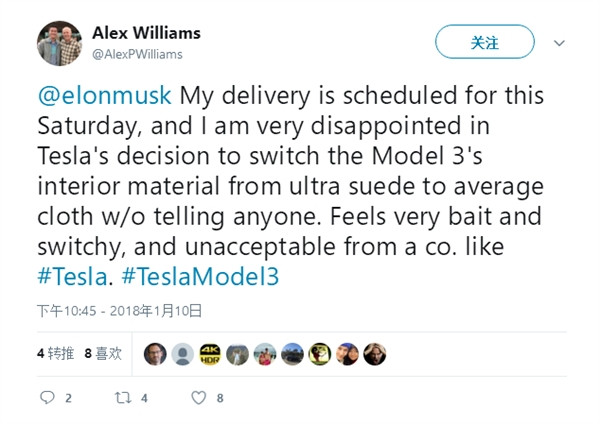Click the Alex Williams display name
Screen dimensions: 600x424
coord(146,33)
